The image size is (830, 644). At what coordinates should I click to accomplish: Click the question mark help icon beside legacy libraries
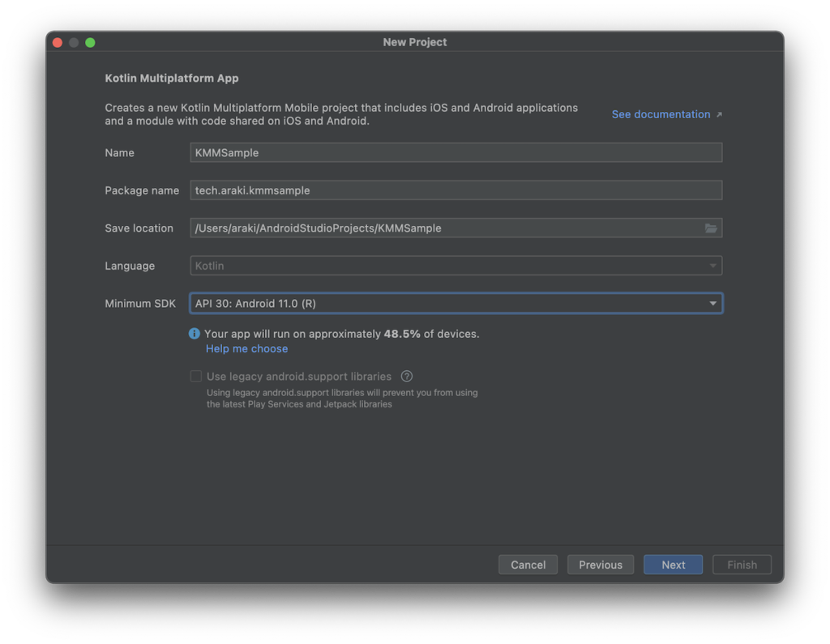click(x=407, y=376)
